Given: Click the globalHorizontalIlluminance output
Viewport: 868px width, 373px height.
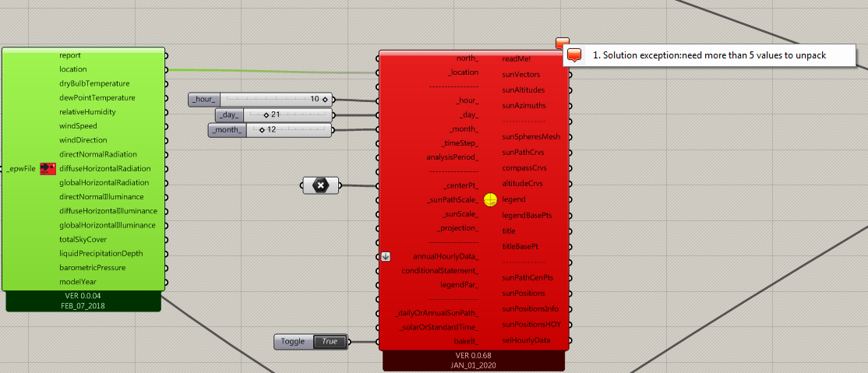Looking at the screenshot, I should tap(108, 225).
